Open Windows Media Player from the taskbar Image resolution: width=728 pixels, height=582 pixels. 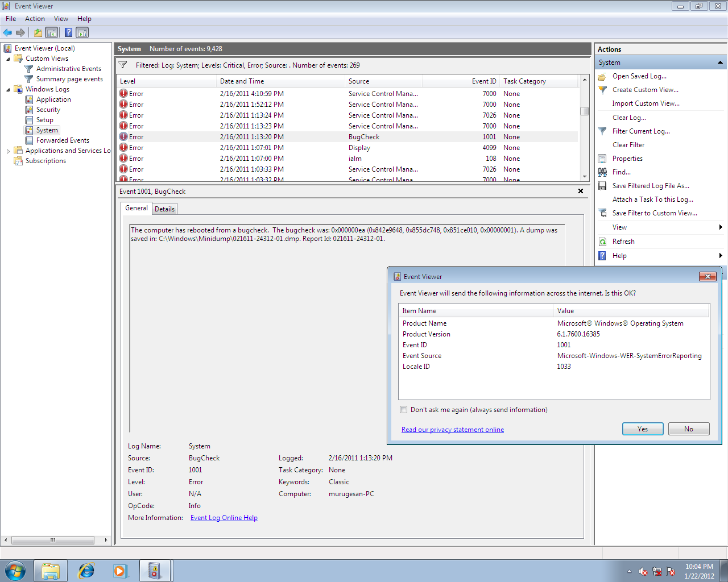tap(120, 571)
